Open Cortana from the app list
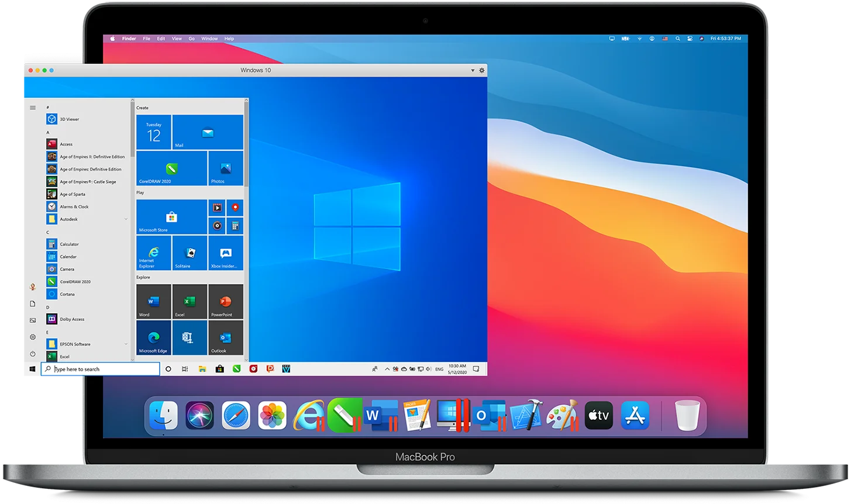851x504 pixels. tap(61, 294)
